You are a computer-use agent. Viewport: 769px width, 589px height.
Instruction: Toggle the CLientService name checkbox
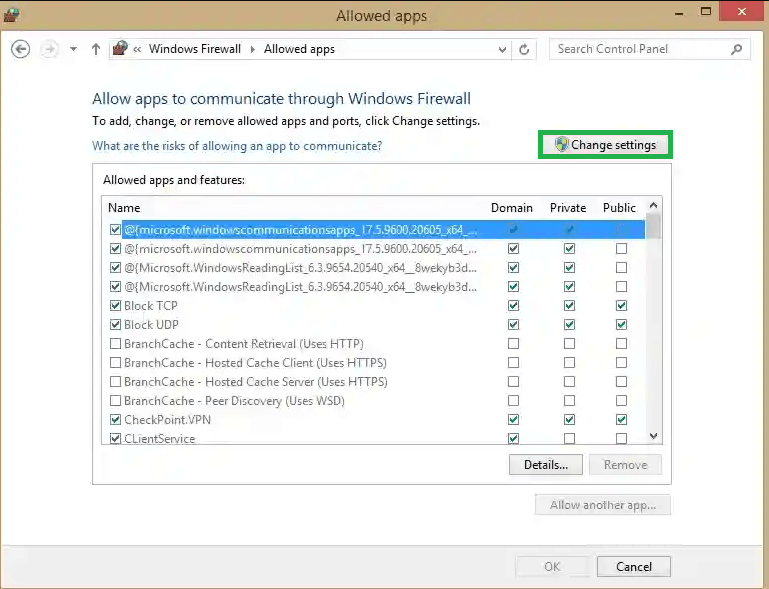[115, 438]
